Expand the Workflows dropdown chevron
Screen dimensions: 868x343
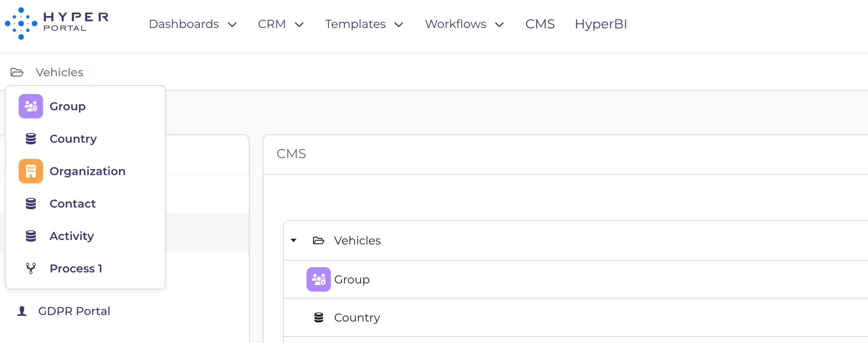500,25
